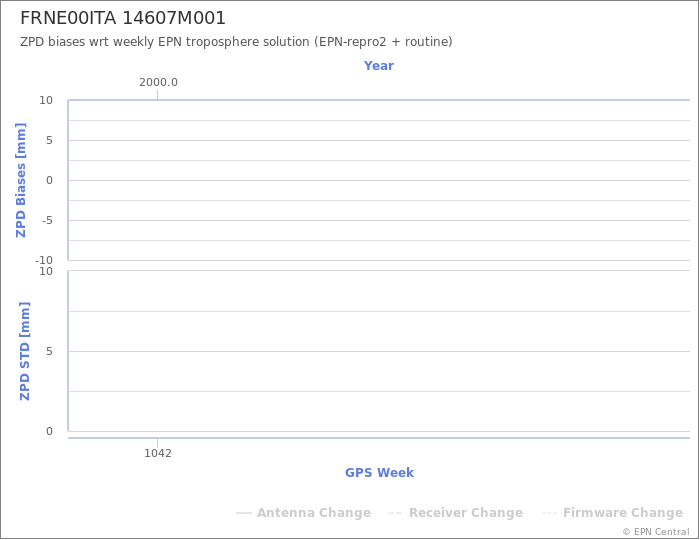This screenshot has width=700, height=540.
Task: Toggle the Firmware Change legend item
Action: pos(612,513)
